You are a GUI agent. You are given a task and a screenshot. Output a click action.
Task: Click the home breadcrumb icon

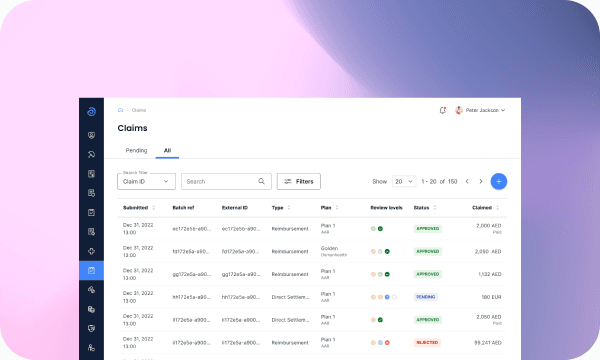pos(121,110)
